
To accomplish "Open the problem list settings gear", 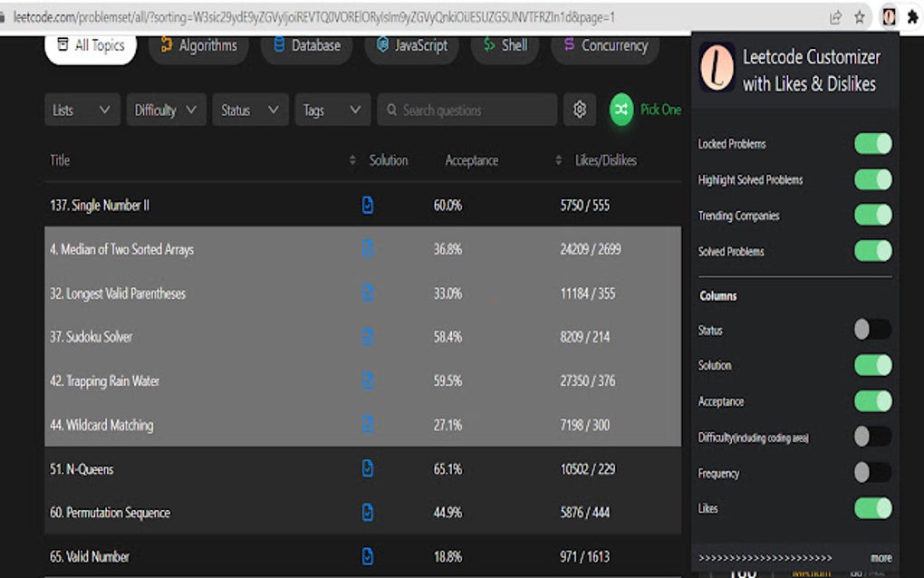I will 579,110.
